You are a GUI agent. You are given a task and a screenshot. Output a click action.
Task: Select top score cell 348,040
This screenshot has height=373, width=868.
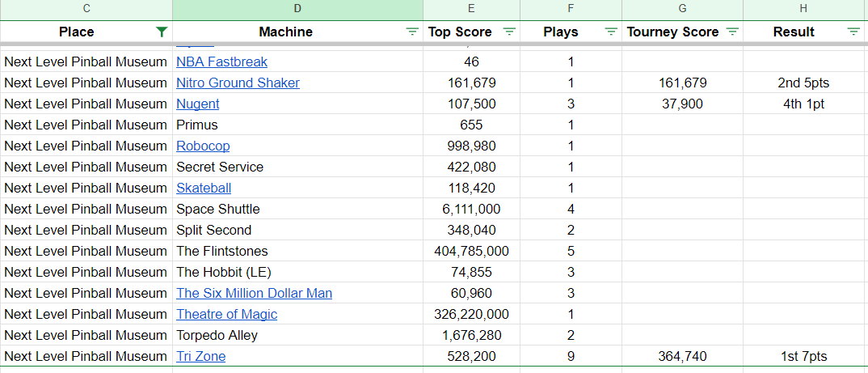tap(472, 231)
